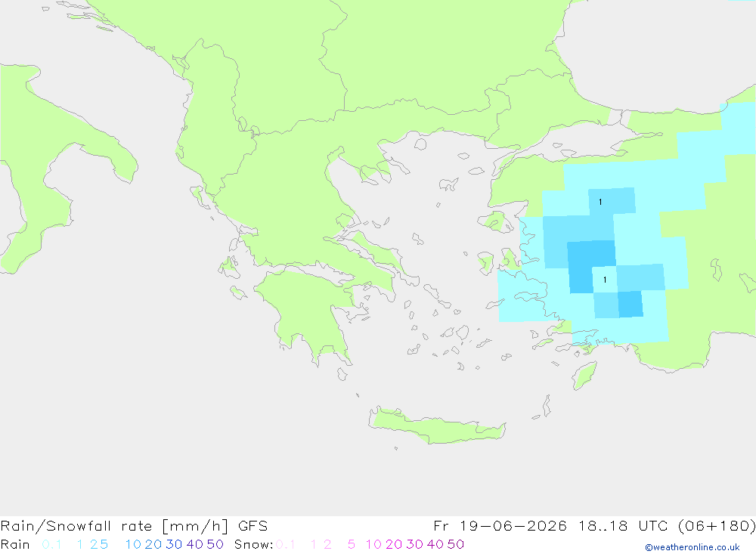This screenshot has height=554, width=756.
Task: Click the island of Rhodes on the map
Action: pos(584,376)
